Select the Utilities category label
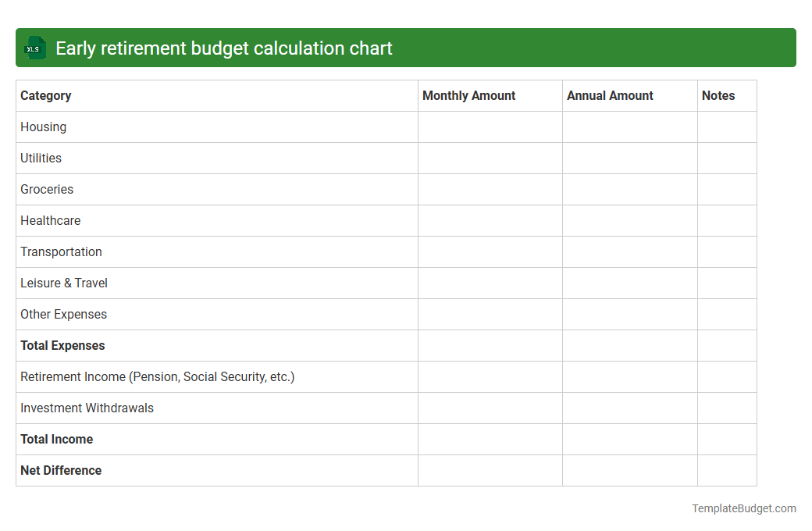Screen dimensions: 812x531 pos(41,158)
